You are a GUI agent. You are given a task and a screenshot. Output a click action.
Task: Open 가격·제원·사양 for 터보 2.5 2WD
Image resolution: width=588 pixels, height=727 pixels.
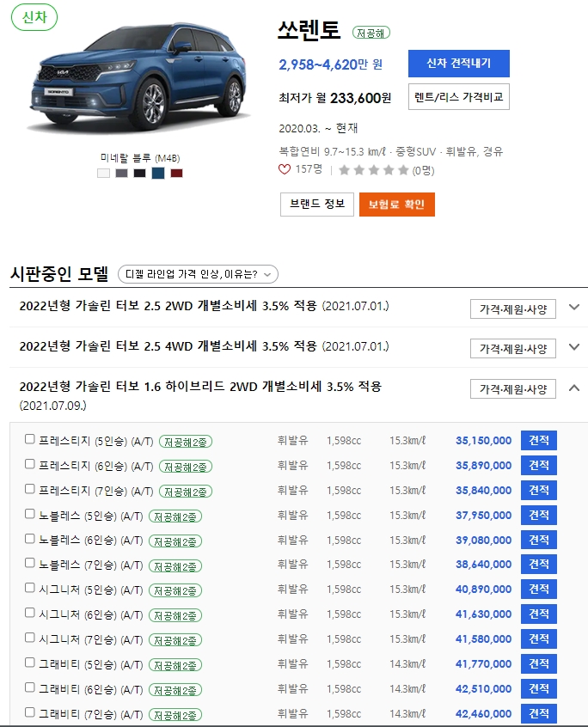pyautogui.click(x=513, y=309)
